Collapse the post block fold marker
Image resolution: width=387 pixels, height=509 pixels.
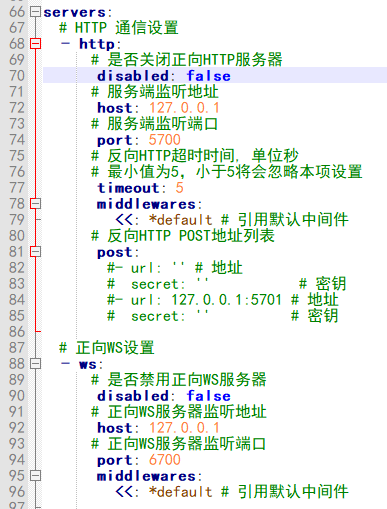coord(35,252)
